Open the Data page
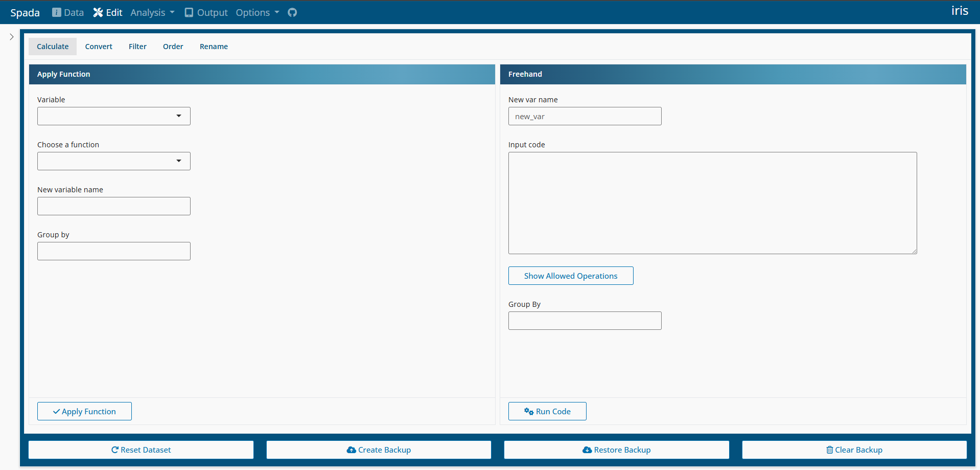 pos(68,12)
